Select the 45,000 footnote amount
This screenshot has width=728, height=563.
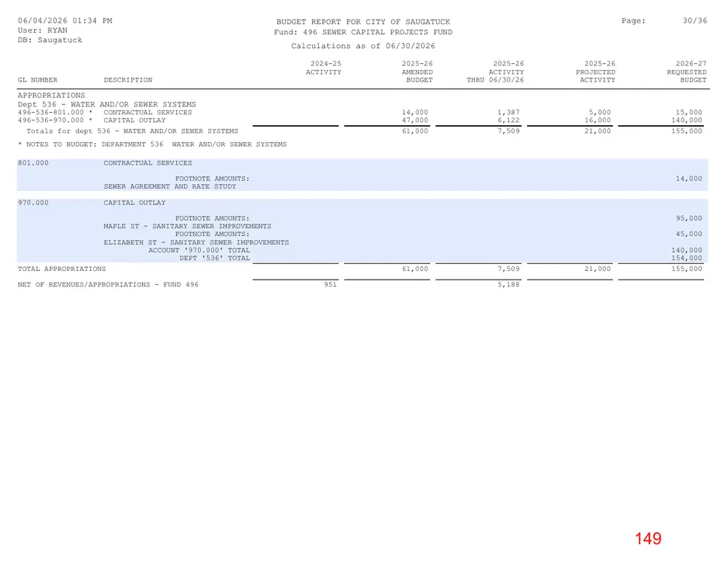(x=689, y=234)
